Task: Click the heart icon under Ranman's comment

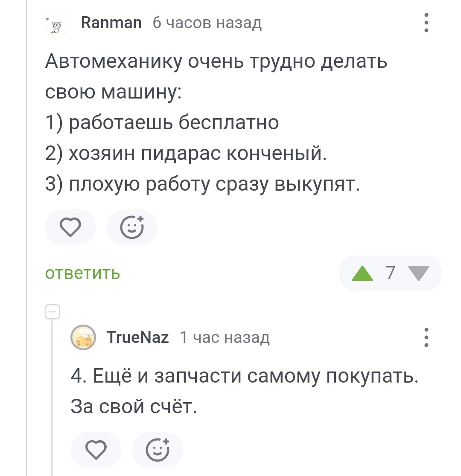Action: (x=70, y=227)
